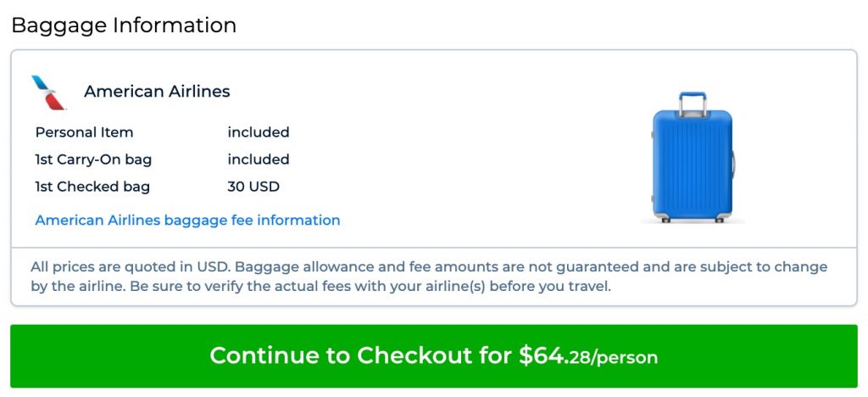The width and height of the screenshot is (868, 397).
Task: Click the suitcase's extended handle
Action: tap(693, 102)
